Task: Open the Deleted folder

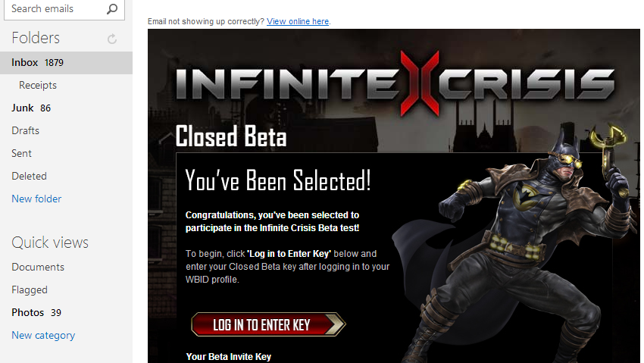Action: coord(29,176)
